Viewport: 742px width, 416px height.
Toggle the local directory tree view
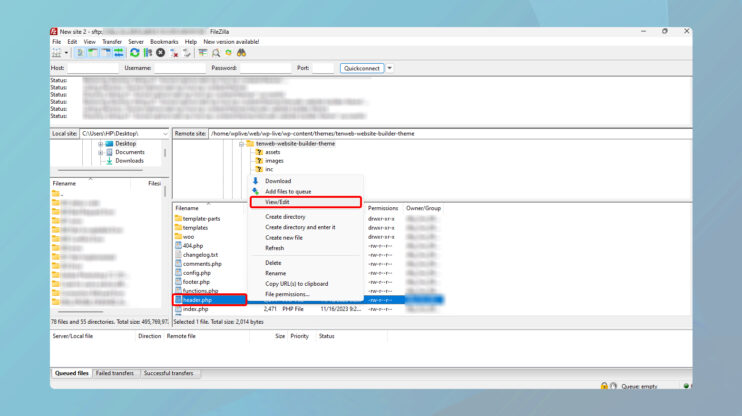pos(92,52)
